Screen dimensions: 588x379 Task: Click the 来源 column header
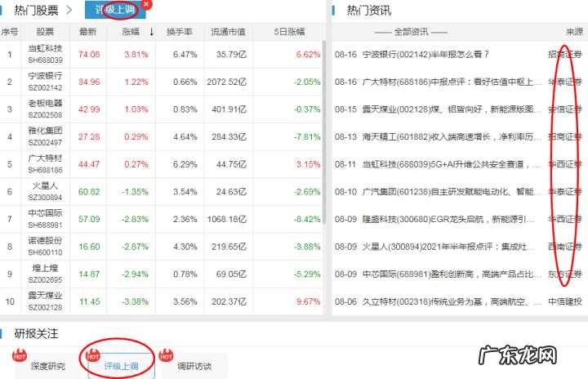(574, 32)
